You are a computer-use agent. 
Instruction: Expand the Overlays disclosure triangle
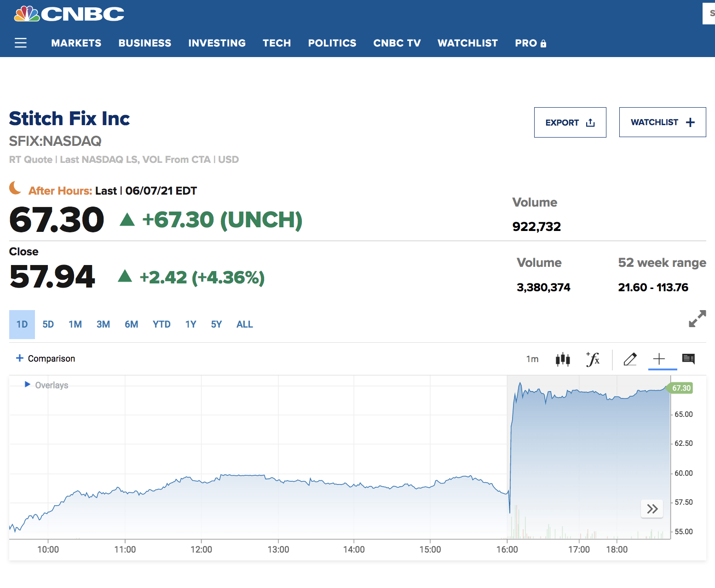click(28, 385)
